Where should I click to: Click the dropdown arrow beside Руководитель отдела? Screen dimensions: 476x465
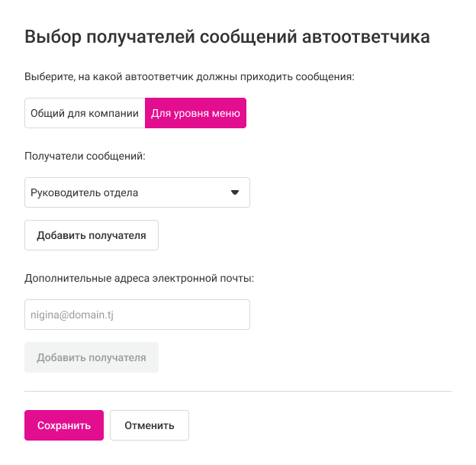pyautogui.click(x=235, y=192)
